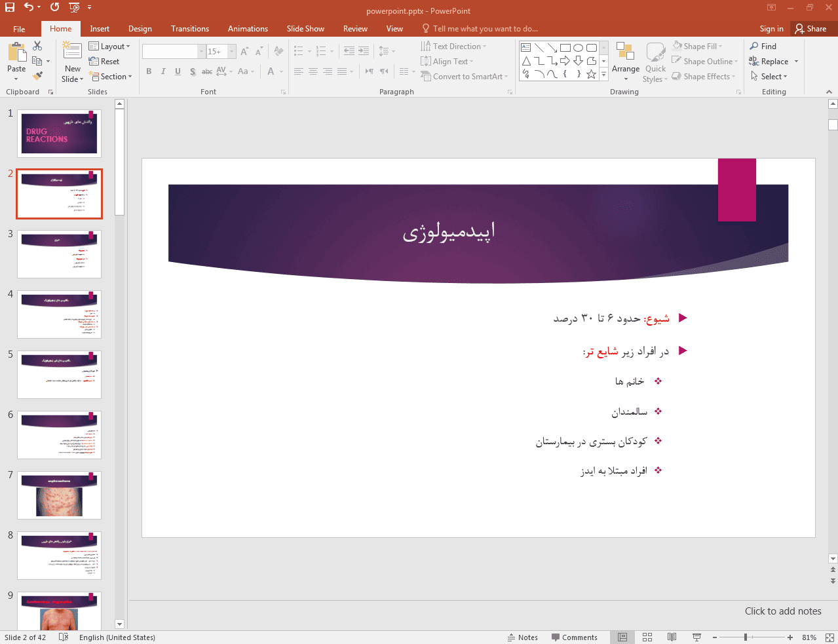Image resolution: width=838 pixels, height=644 pixels.
Task: Insert a New Slide
Action: click(x=73, y=62)
